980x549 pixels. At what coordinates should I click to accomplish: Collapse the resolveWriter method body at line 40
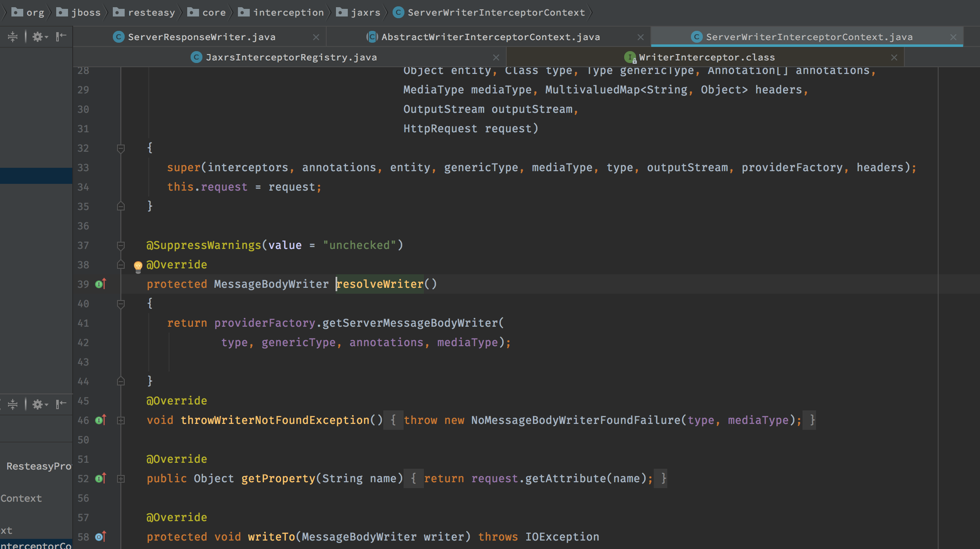(121, 303)
